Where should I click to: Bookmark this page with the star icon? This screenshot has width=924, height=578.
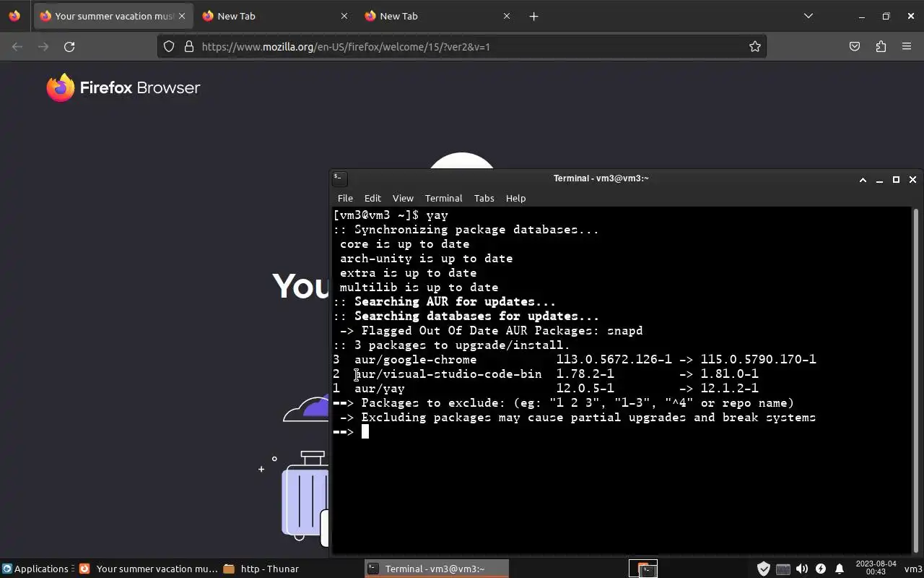(x=755, y=47)
